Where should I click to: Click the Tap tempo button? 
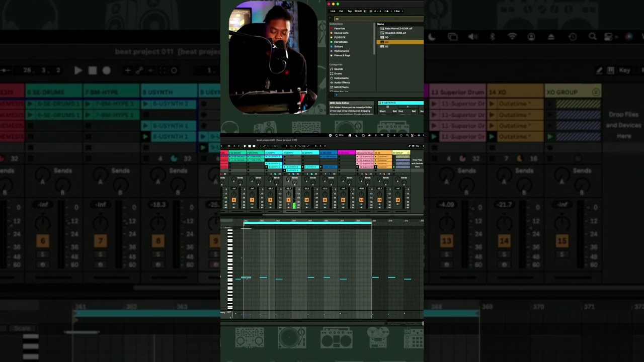click(350, 11)
